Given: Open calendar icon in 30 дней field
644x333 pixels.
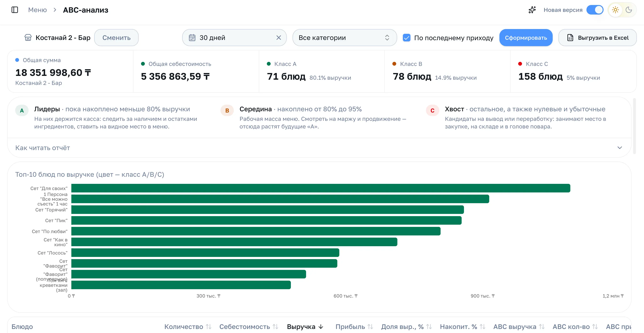Looking at the screenshot, I should click(x=192, y=38).
